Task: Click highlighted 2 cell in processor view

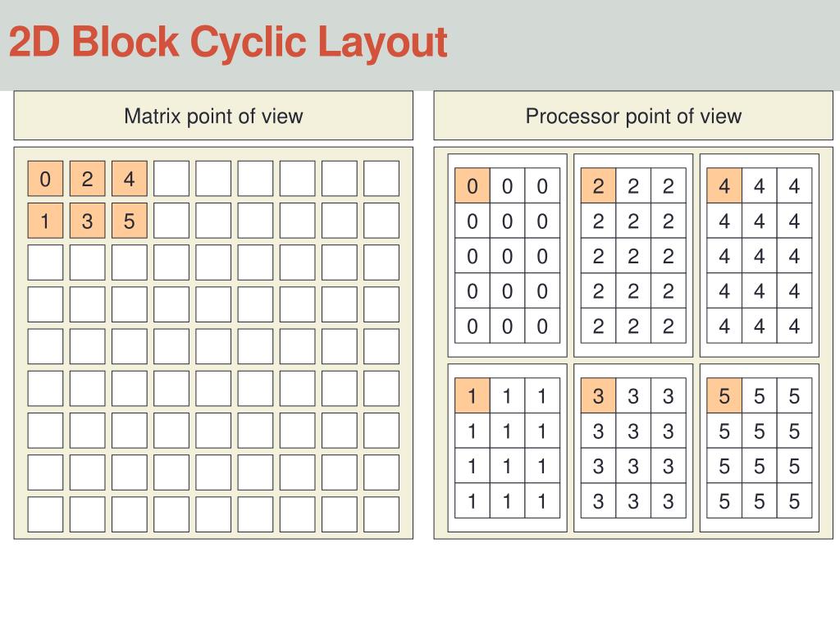Action: click(x=598, y=185)
